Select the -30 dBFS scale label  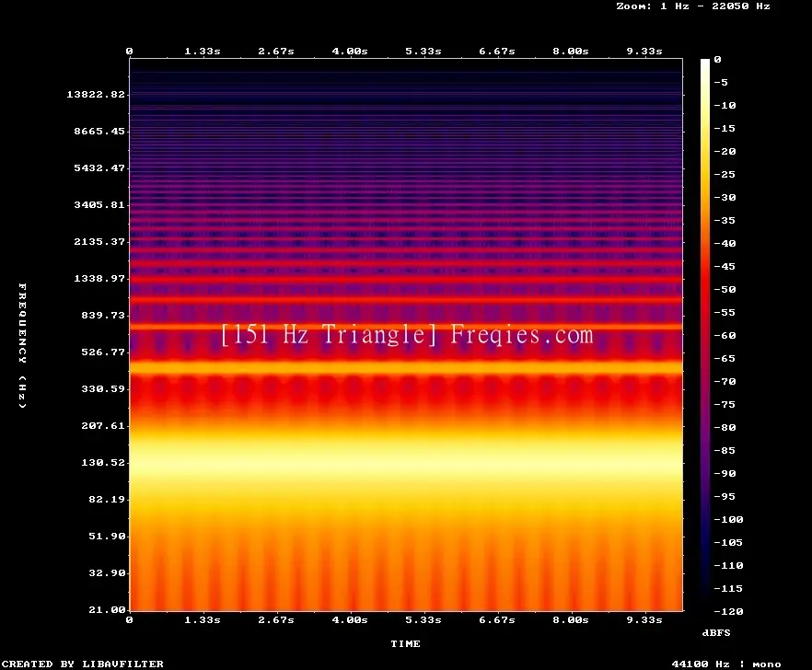(x=725, y=197)
